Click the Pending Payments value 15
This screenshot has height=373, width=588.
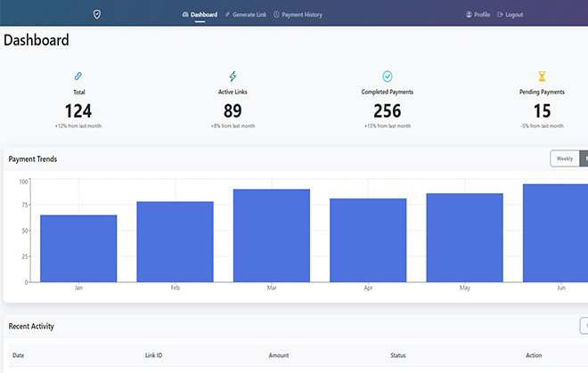pyautogui.click(x=542, y=111)
